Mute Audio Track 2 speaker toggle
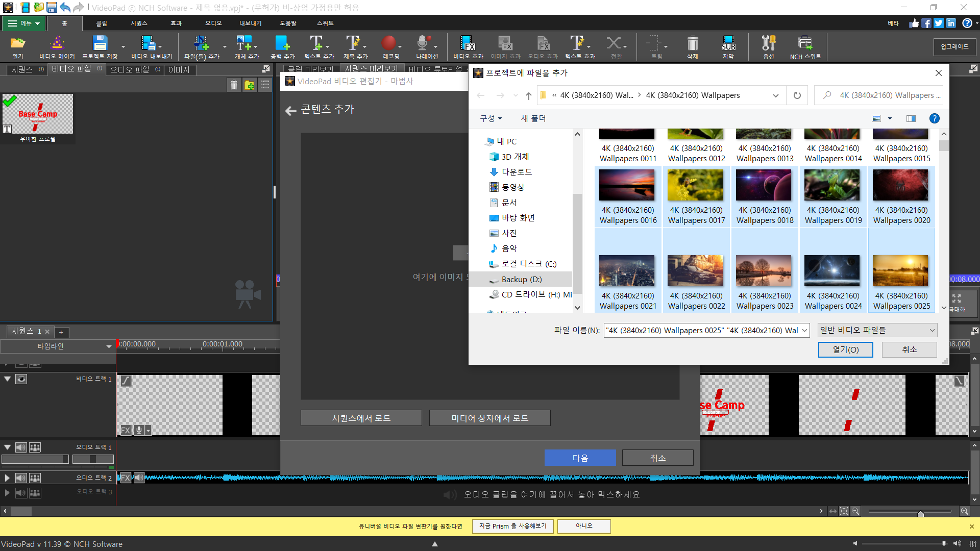980x551 pixels. pyautogui.click(x=21, y=478)
